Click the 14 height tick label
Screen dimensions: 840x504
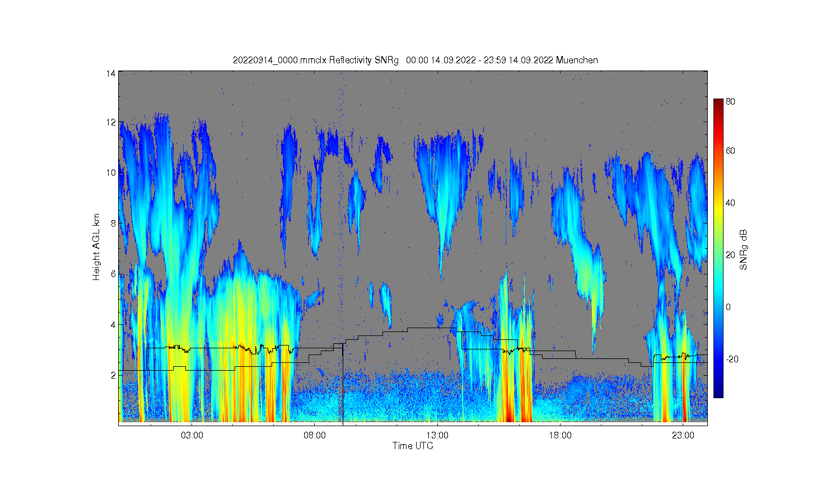tap(111, 73)
